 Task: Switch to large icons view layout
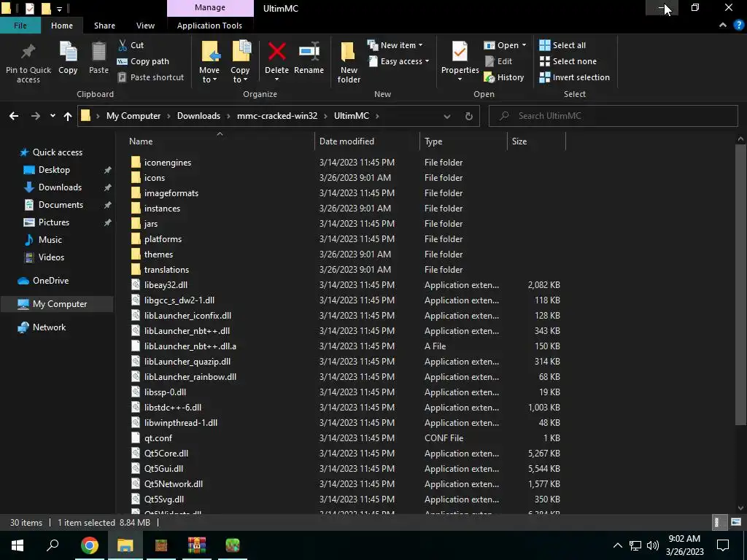click(x=735, y=522)
